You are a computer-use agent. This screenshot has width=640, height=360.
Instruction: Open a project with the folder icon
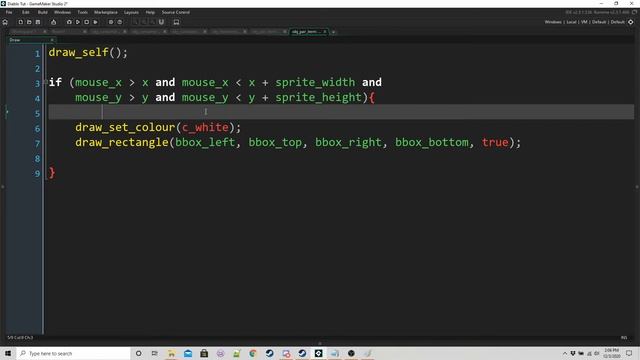[29, 22]
